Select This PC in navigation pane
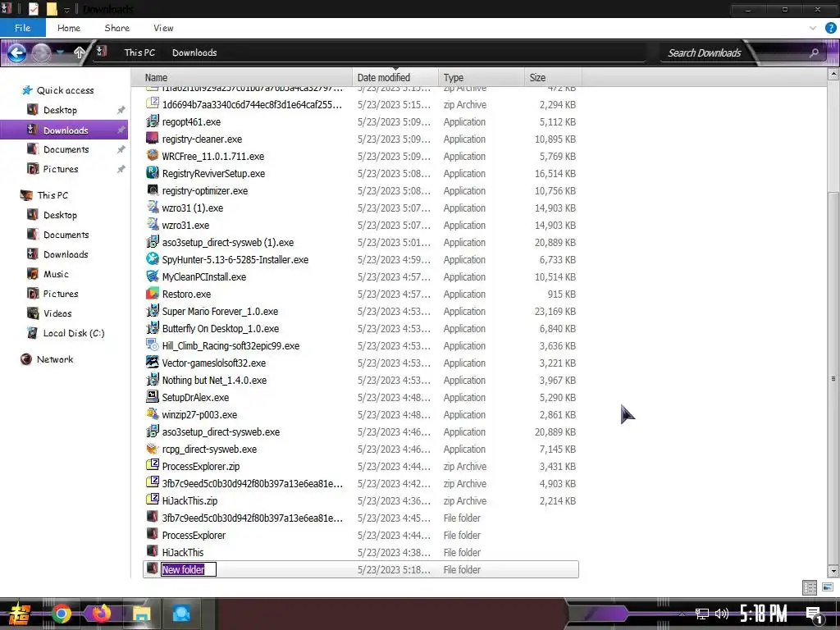840x630 pixels. pyautogui.click(x=52, y=195)
